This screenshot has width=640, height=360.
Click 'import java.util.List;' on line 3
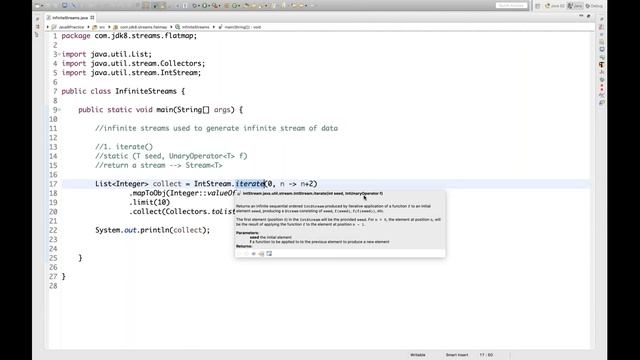point(107,54)
